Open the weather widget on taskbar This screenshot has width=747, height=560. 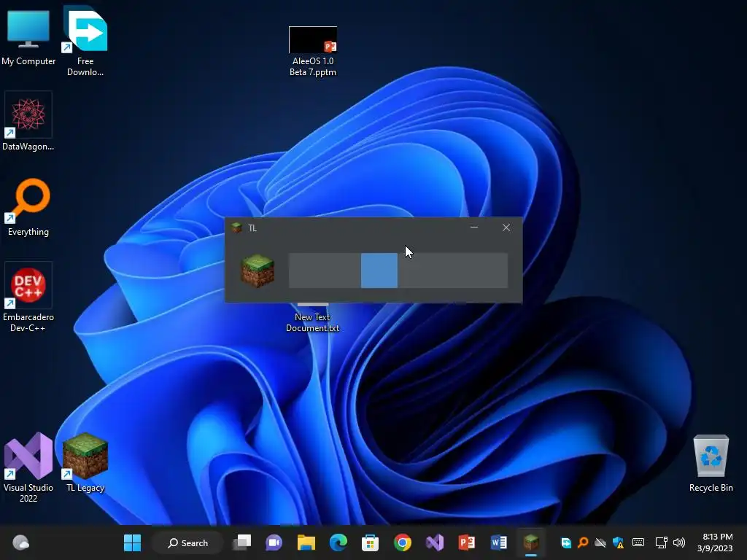tap(20, 542)
